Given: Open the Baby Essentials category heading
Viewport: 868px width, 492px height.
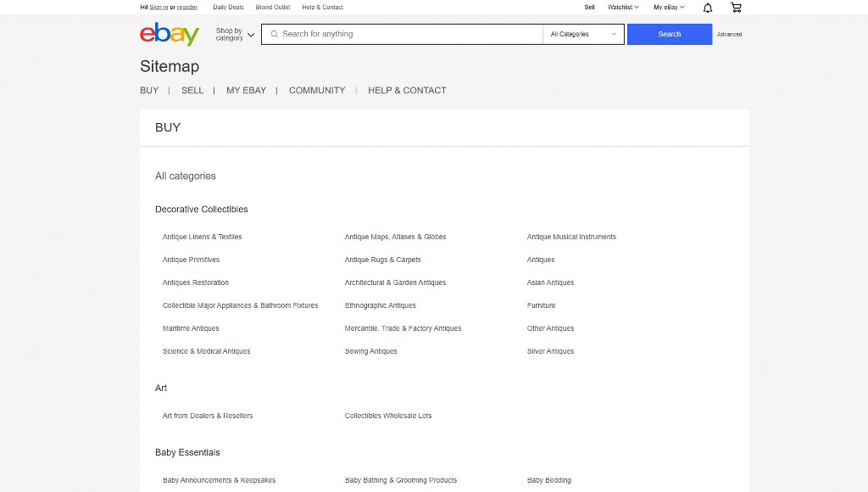Looking at the screenshot, I should (x=187, y=453).
